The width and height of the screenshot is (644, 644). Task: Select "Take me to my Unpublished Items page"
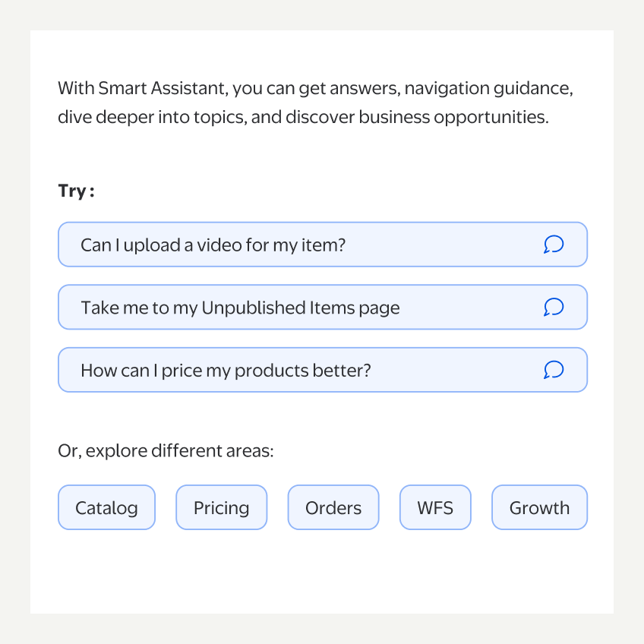pos(240,308)
